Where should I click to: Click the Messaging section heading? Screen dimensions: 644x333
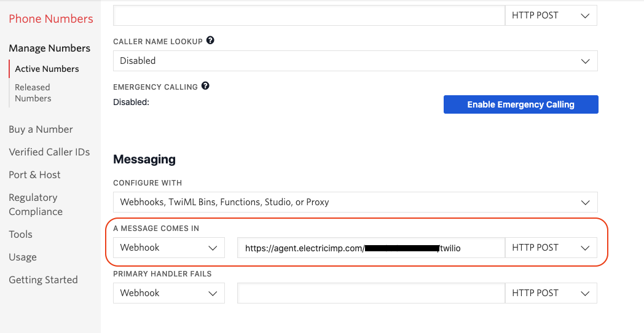click(144, 159)
